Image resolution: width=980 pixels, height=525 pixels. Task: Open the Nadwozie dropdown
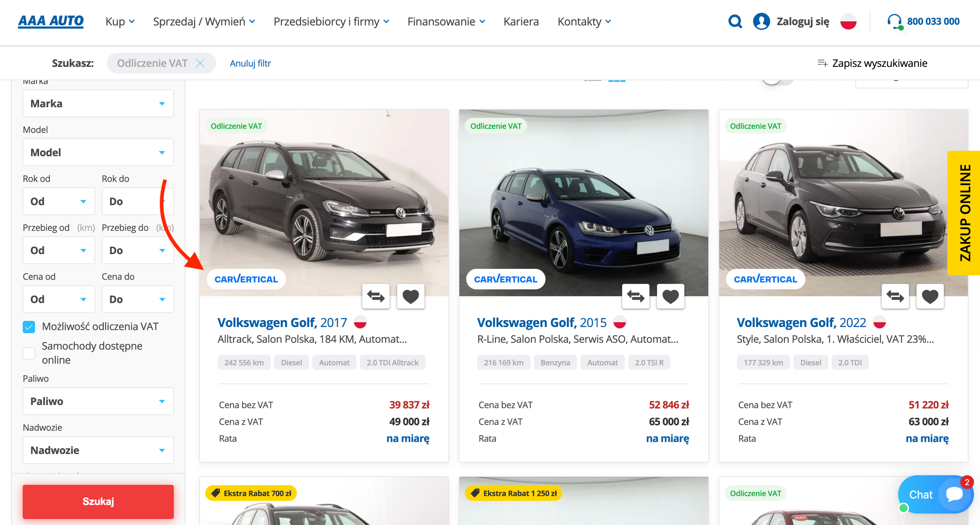(x=98, y=450)
